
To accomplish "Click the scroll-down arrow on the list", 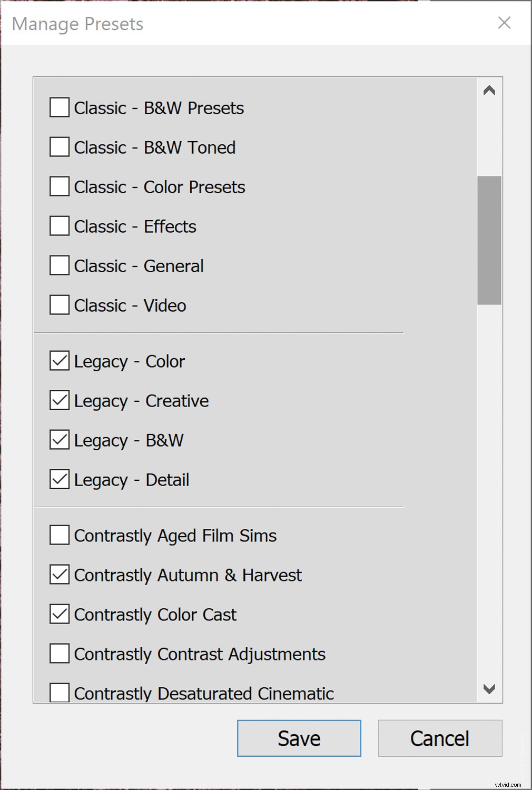I will 489,689.
